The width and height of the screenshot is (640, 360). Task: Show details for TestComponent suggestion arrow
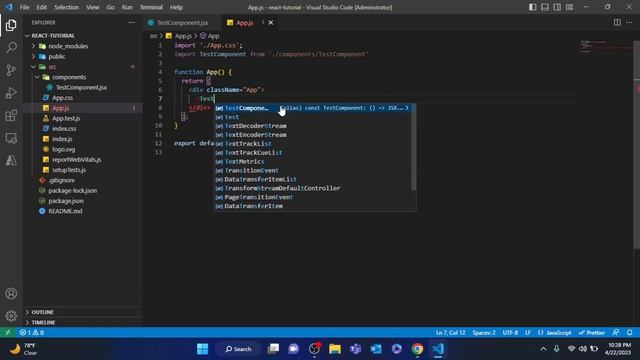tap(407, 108)
